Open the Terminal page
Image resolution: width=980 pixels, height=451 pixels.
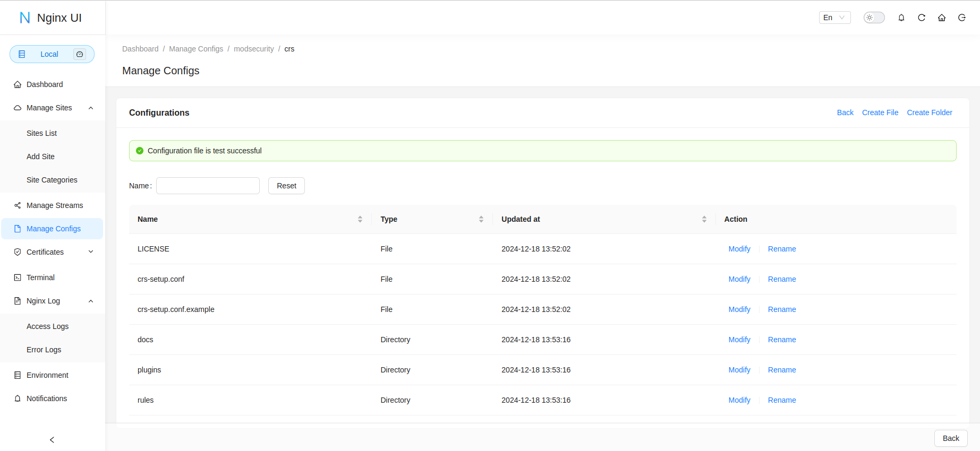(x=52, y=277)
